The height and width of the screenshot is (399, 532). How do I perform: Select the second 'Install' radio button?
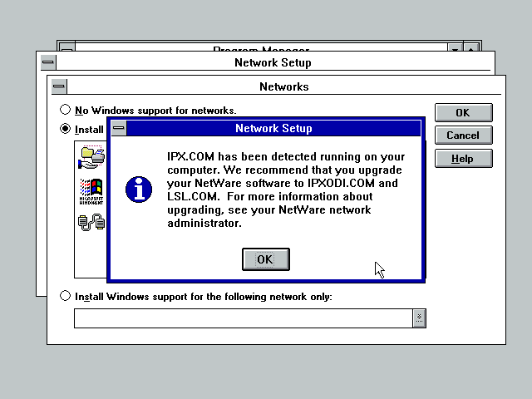(66, 129)
